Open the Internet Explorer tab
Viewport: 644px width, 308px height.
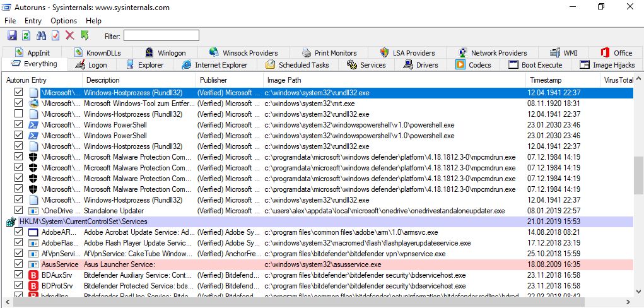[x=215, y=64]
